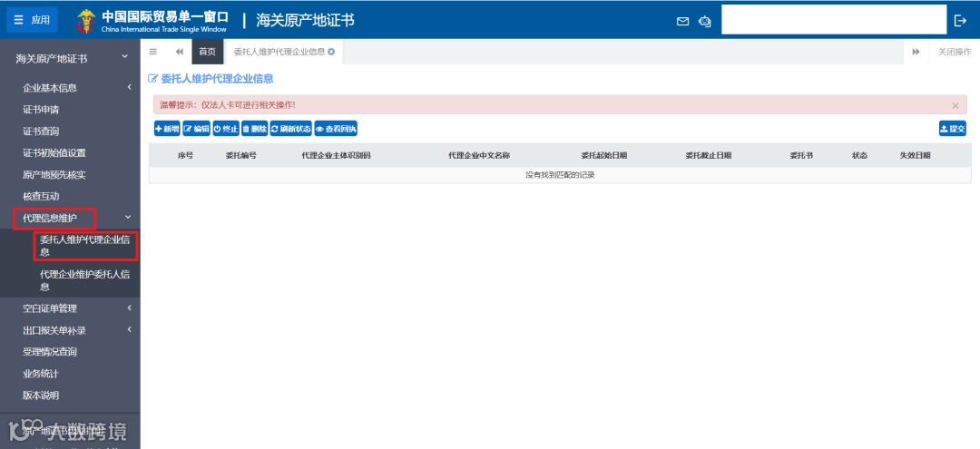Image resolution: width=980 pixels, height=449 pixels.
Task: Click the 序号 column header
Action: [186, 155]
